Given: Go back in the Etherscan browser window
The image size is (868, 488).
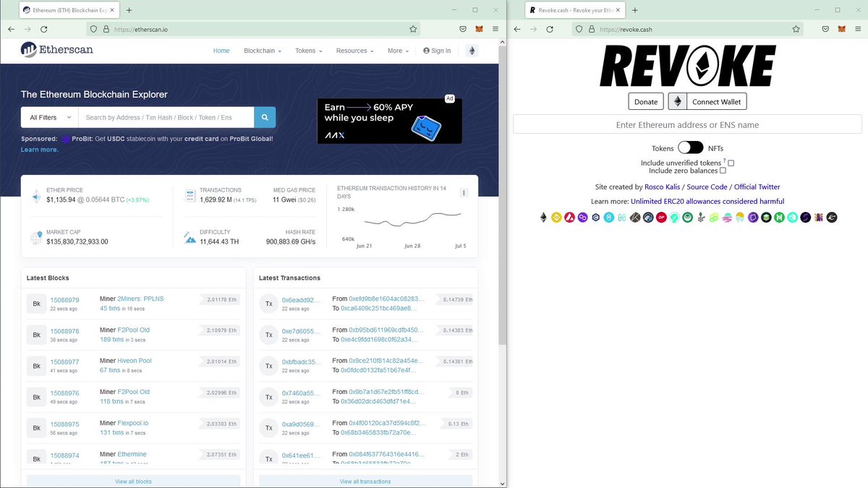Looking at the screenshot, I should [x=11, y=29].
